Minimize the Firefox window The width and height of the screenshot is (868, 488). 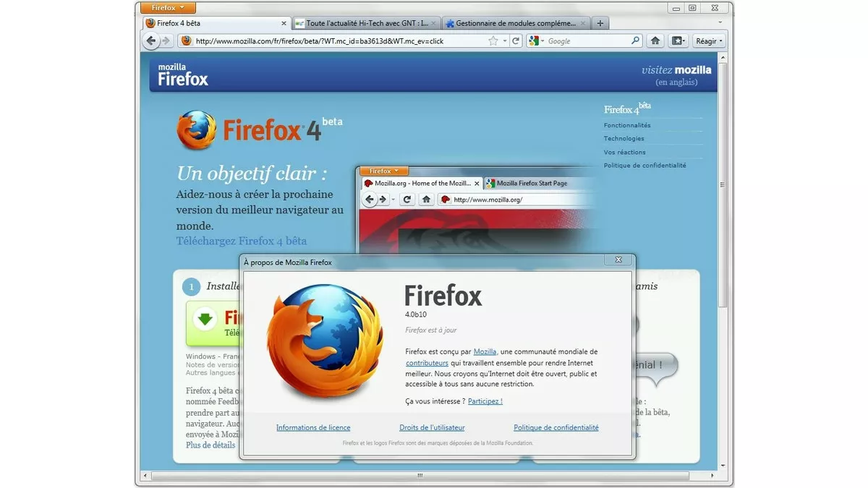[x=675, y=7]
